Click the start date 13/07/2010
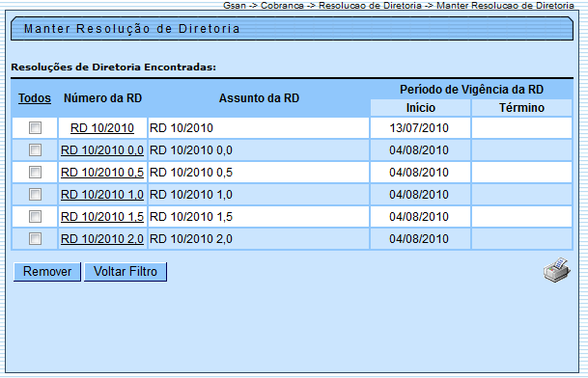588x378 pixels. pos(419,128)
